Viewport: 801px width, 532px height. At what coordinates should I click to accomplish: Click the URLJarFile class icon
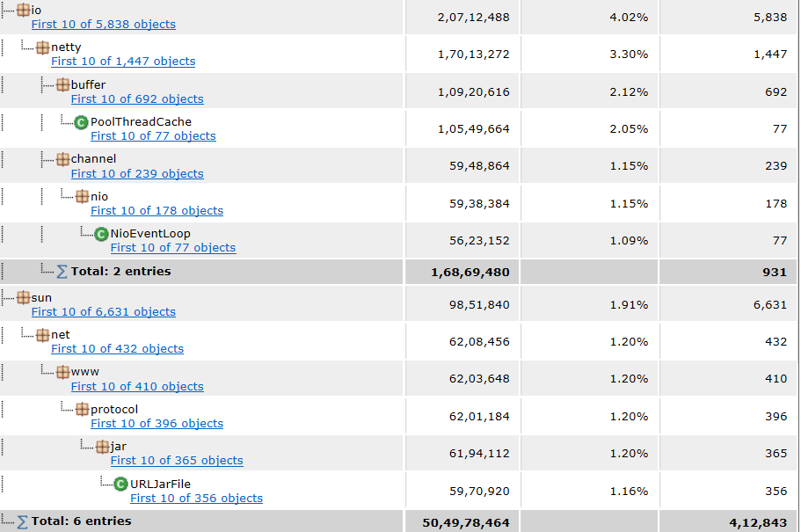121,484
